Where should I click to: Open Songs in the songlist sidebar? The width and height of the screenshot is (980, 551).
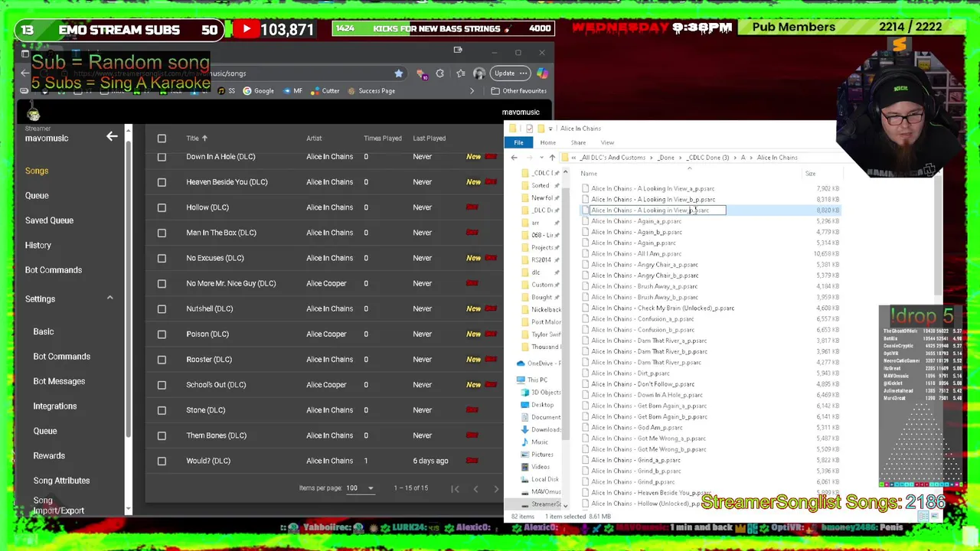click(37, 171)
